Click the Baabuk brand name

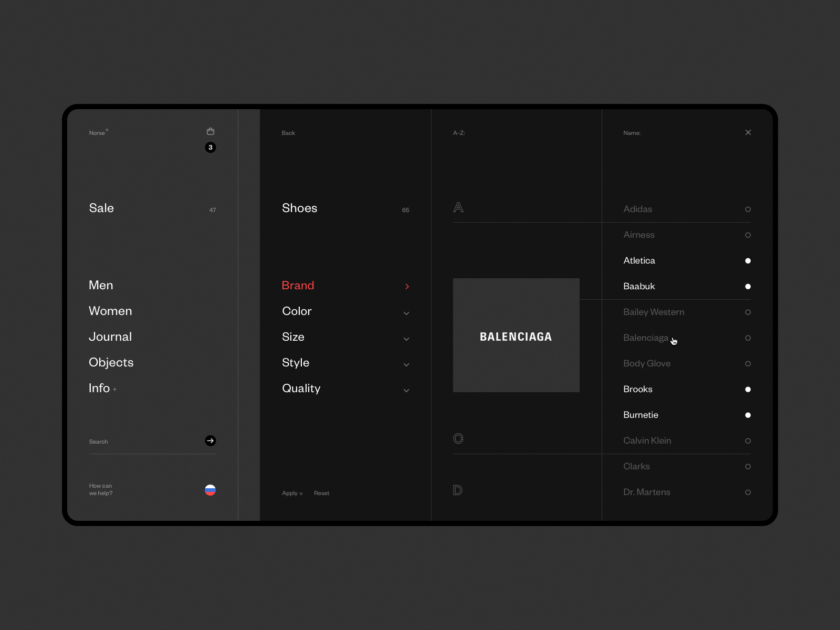639,286
